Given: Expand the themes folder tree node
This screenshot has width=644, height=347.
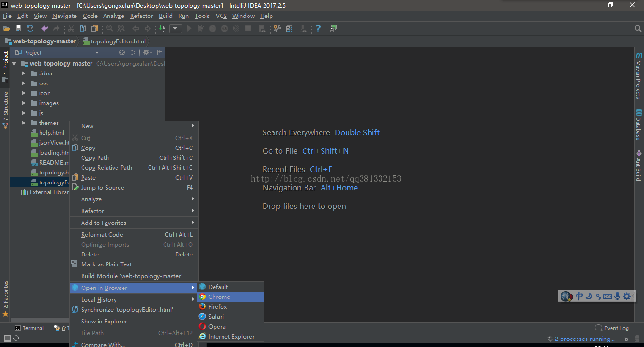Looking at the screenshot, I should 24,123.
